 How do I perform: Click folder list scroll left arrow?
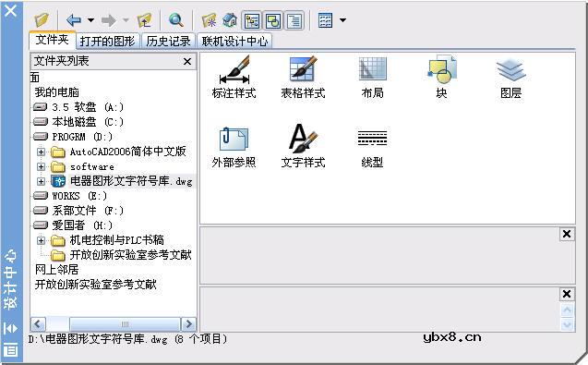click(x=38, y=323)
